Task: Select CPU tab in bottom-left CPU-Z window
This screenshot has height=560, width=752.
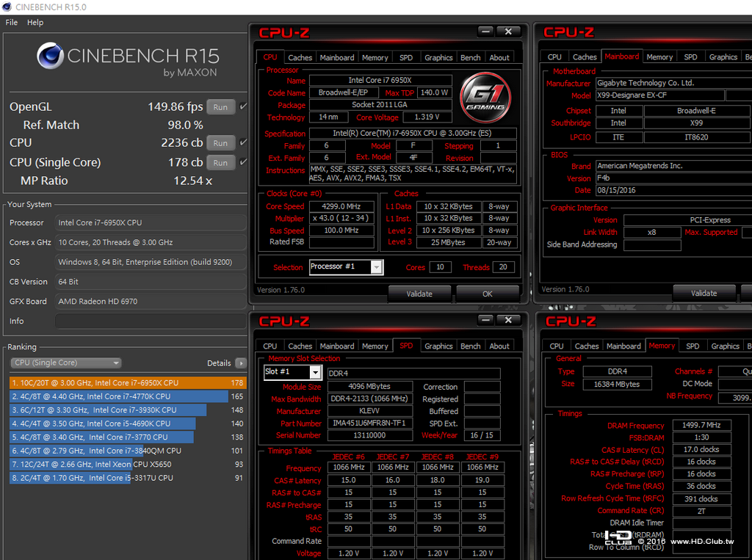Action: (x=270, y=346)
